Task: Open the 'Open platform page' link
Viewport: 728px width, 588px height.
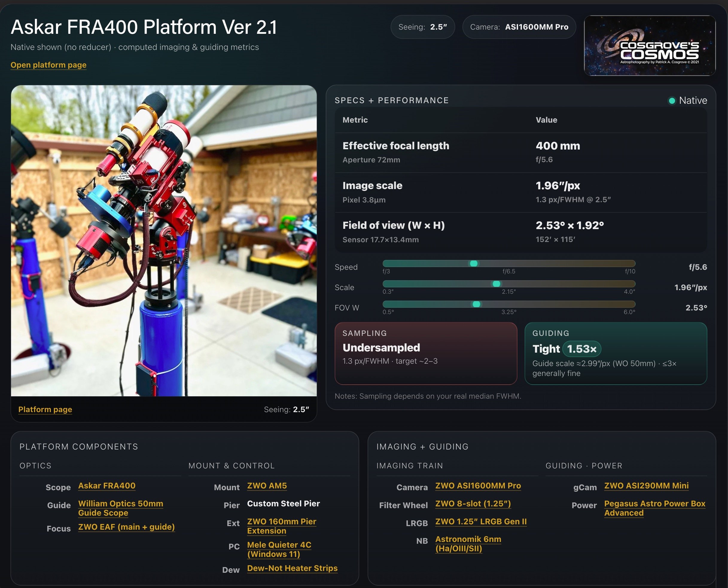Action: [x=48, y=65]
